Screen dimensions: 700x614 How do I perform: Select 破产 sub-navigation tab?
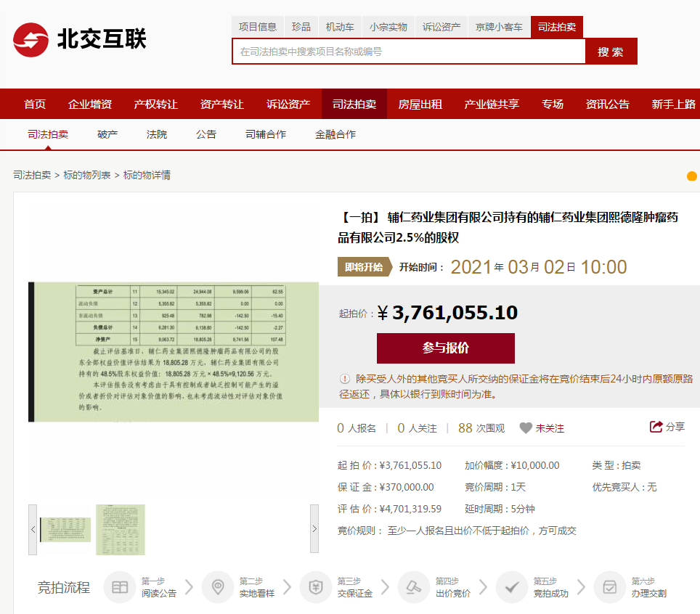(107, 134)
